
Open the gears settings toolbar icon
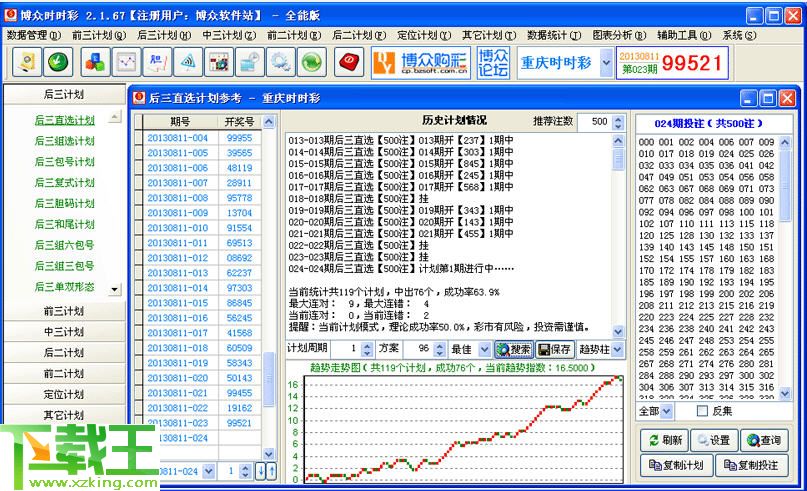tap(281, 63)
